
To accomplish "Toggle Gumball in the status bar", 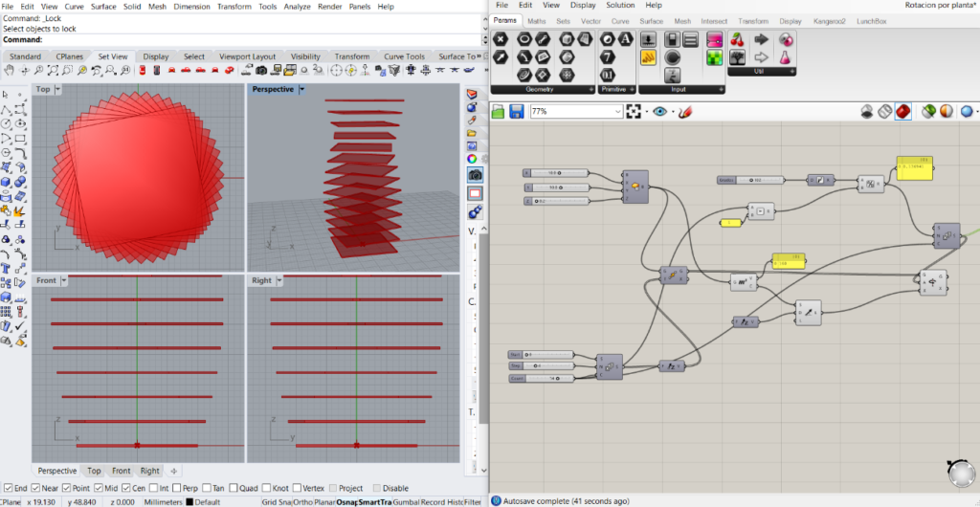I will (x=406, y=502).
